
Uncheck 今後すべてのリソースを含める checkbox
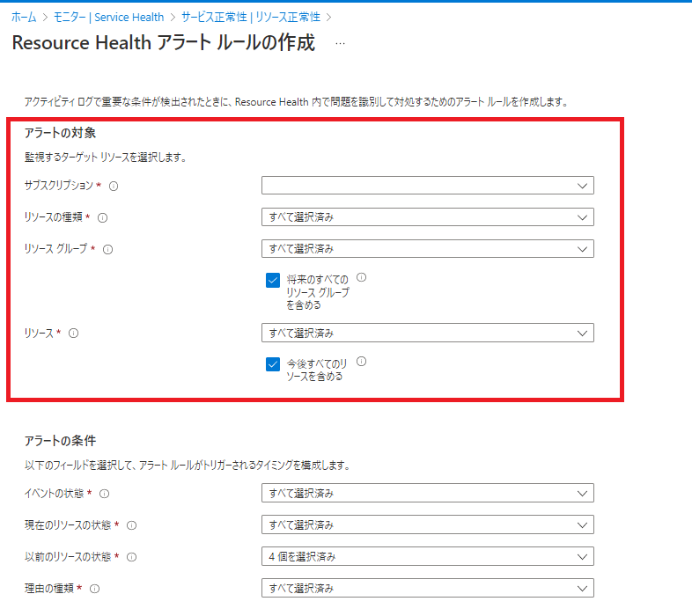[273, 364]
